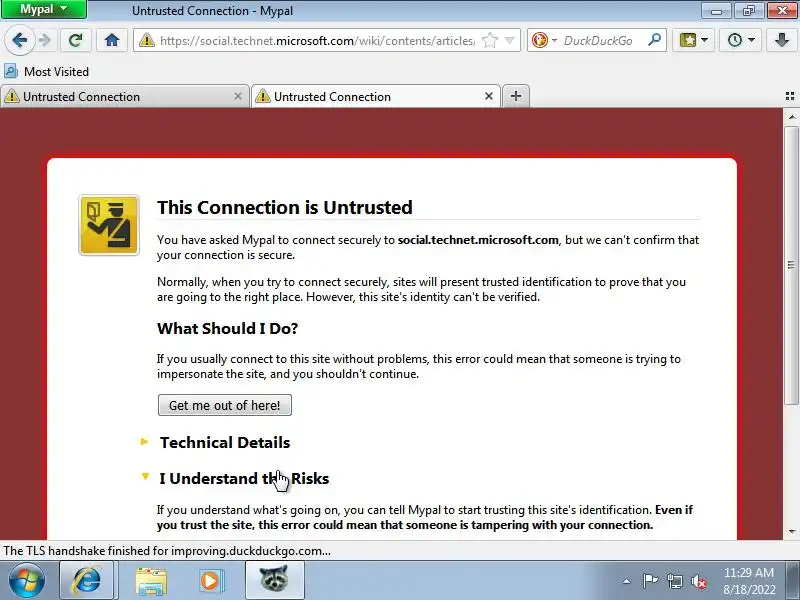Open the clock showing 11:29 AM
Screen dimensions: 800x600
tap(748, 581)
